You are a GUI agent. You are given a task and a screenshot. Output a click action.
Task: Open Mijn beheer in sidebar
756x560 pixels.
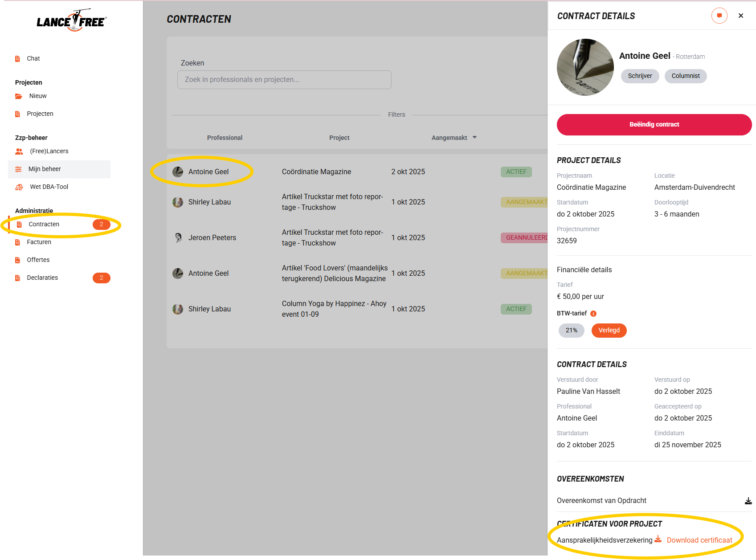coord(45,169)
